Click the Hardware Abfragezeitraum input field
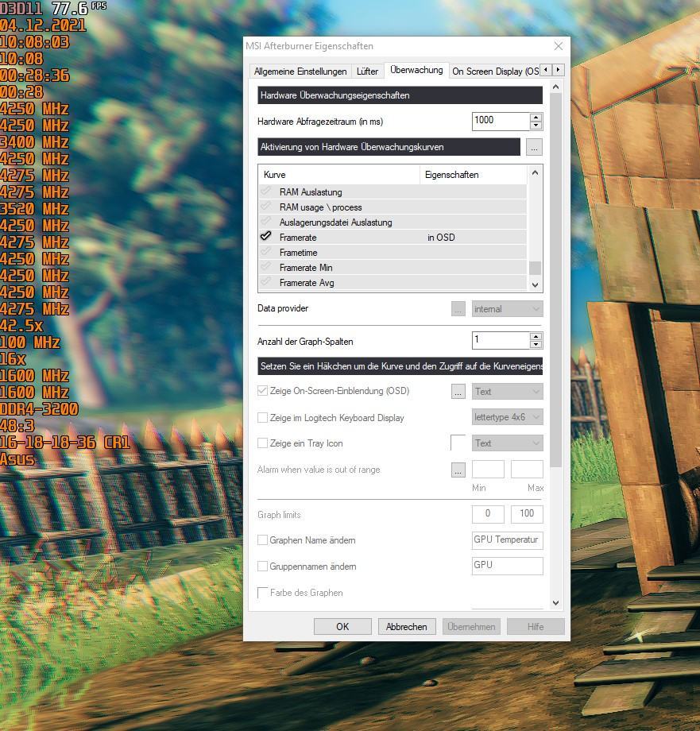The height and width of the screenshot is (731, 700). [x=501, y=122]
